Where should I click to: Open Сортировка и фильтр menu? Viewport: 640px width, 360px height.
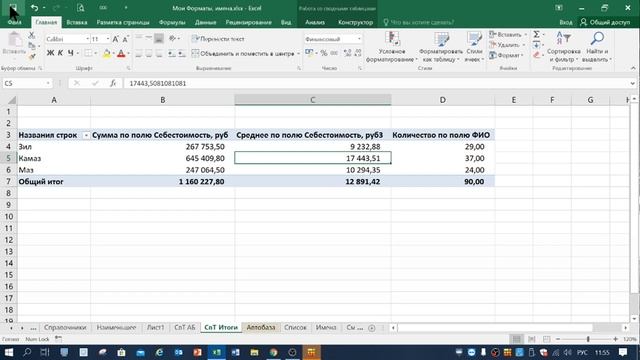pos(564,47)
